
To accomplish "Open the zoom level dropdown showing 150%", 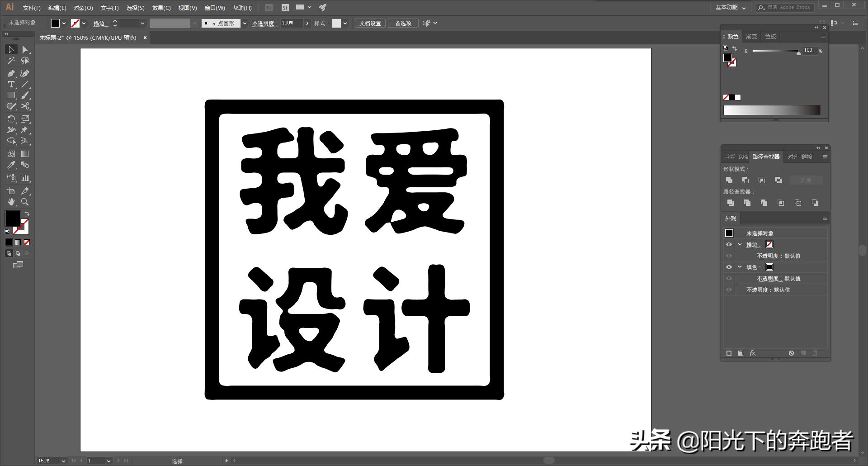I will [62, 461].
